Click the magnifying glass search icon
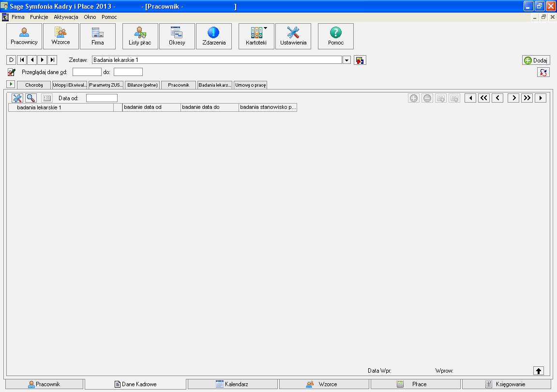 pyautogui.click(x=30, y=98)
